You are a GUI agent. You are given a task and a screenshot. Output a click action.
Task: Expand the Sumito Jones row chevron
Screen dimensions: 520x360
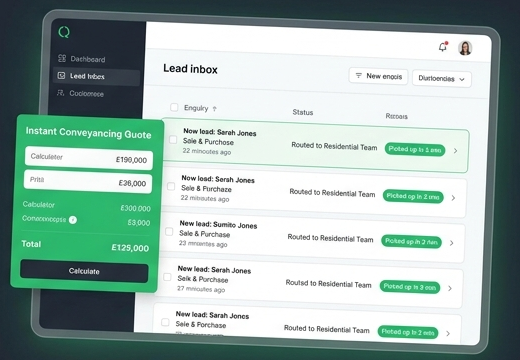tap(451, 243)
